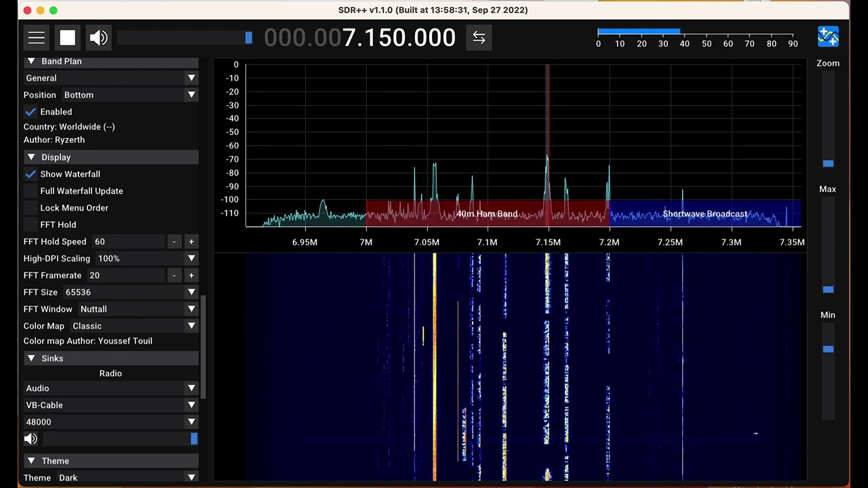Collapse the Sinks section header
The width and height of the screenshot is (868, 488).
point(31,359)
